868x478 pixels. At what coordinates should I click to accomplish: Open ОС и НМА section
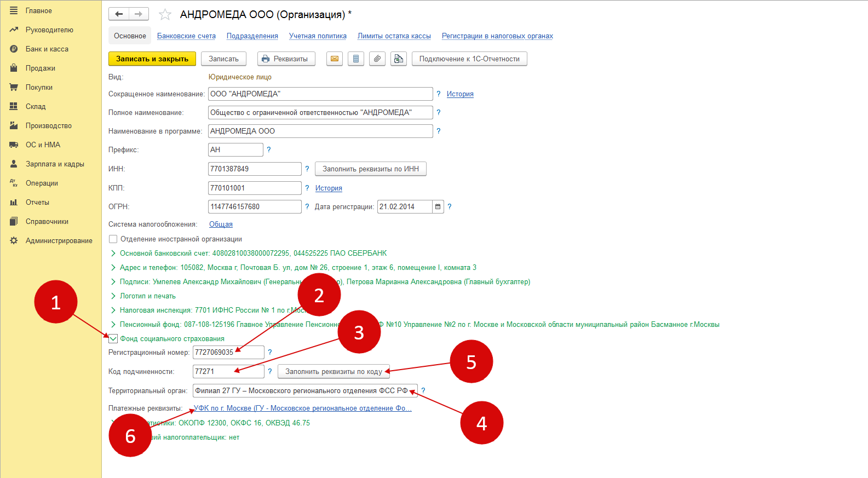43,145
